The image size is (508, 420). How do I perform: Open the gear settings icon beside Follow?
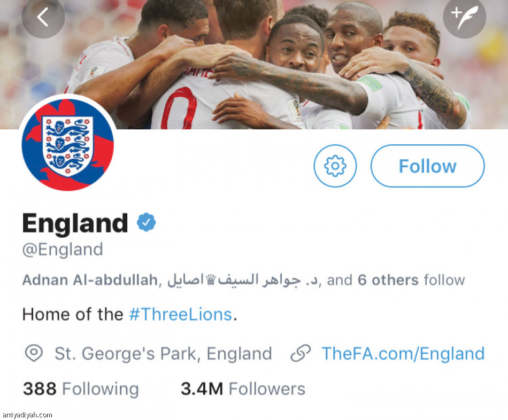(x=335, y=166)
